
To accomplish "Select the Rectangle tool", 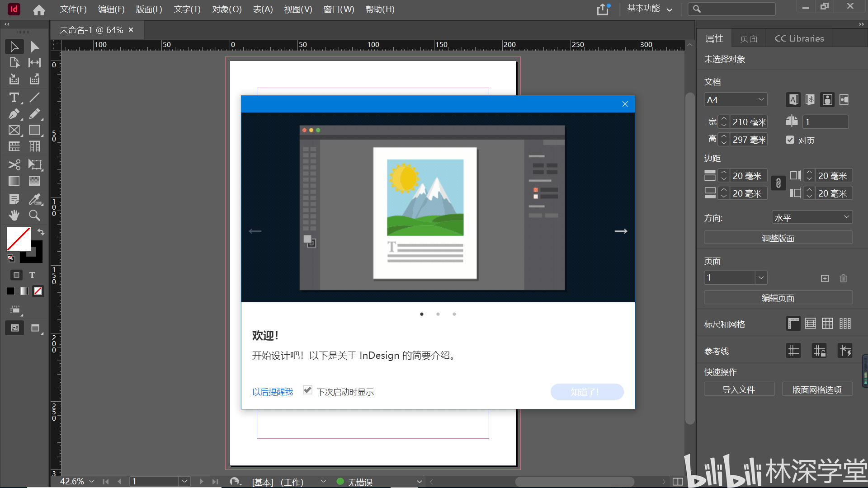I will tap(35, 130).
